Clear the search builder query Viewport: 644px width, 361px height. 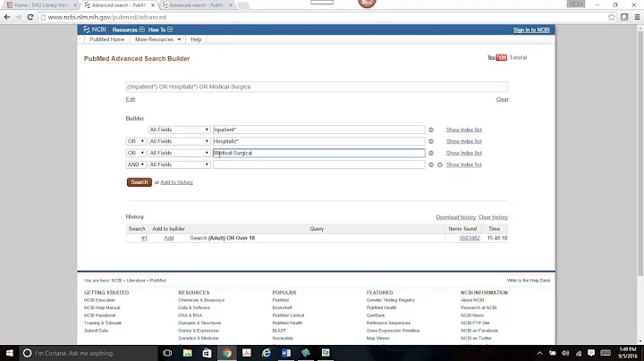pos(502,99)
